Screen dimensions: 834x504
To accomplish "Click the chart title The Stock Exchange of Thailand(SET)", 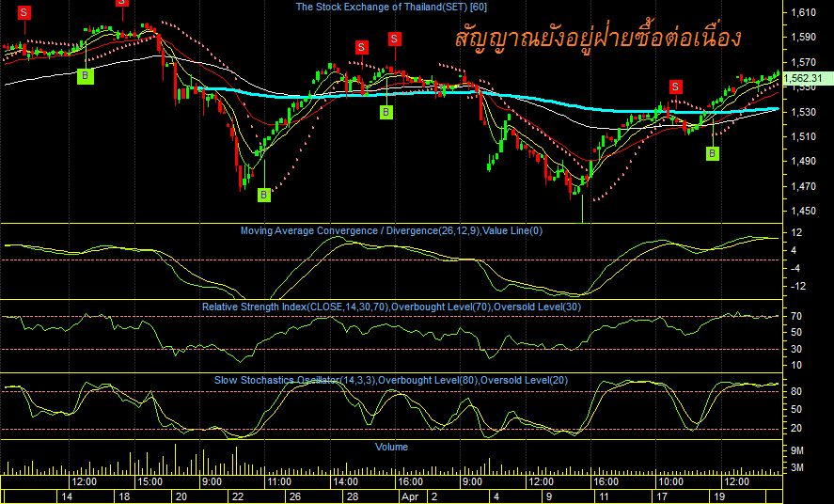I will point(391,7).
